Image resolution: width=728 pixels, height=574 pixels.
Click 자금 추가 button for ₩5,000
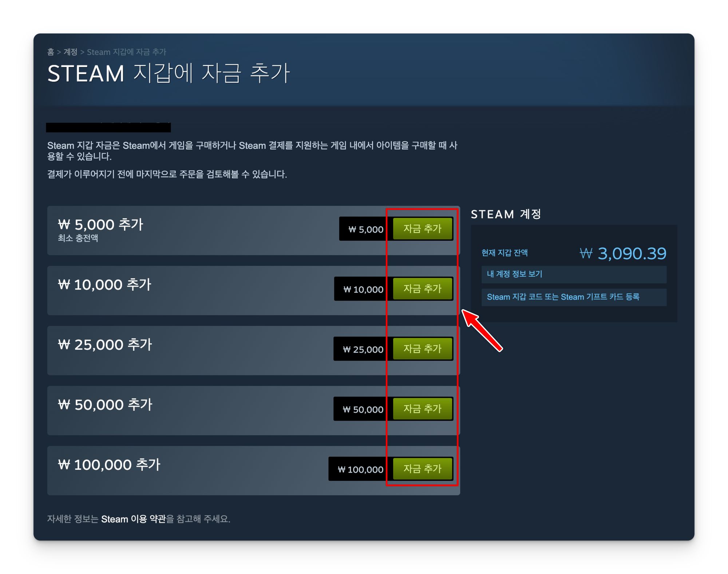[x=423, y=229]
